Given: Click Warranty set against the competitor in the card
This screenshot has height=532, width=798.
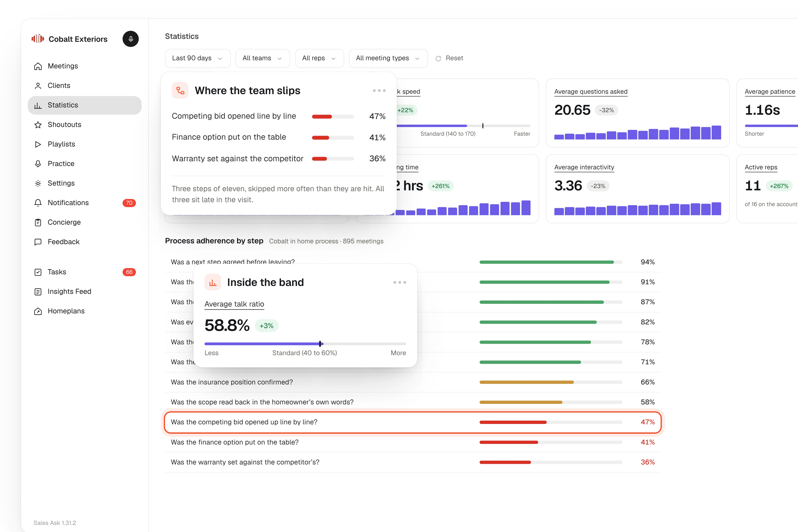Looking at the screenshot, I should (238, 158).
